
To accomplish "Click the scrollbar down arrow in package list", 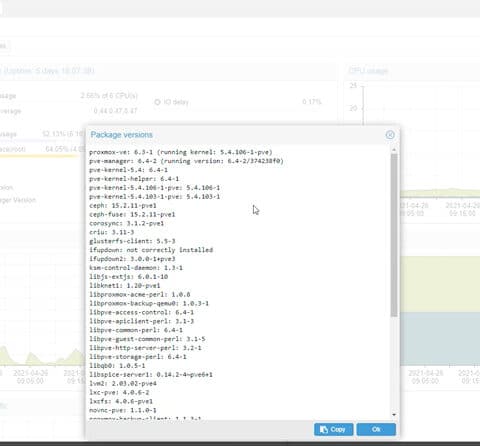I will tap(394, 415).
